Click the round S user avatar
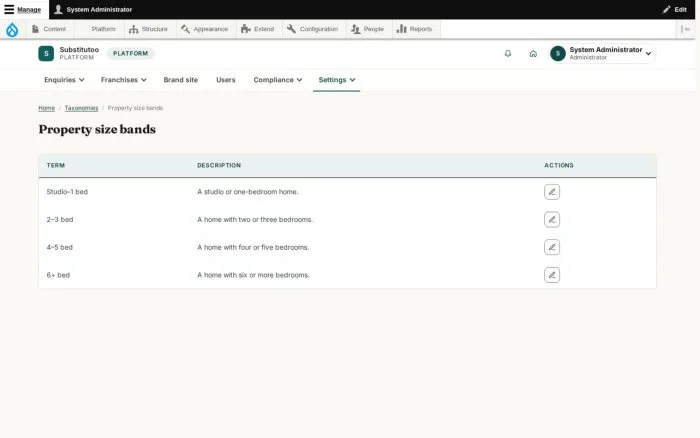Screen dimensions: 700x438 pyautogui.click(x=558, y=54)
